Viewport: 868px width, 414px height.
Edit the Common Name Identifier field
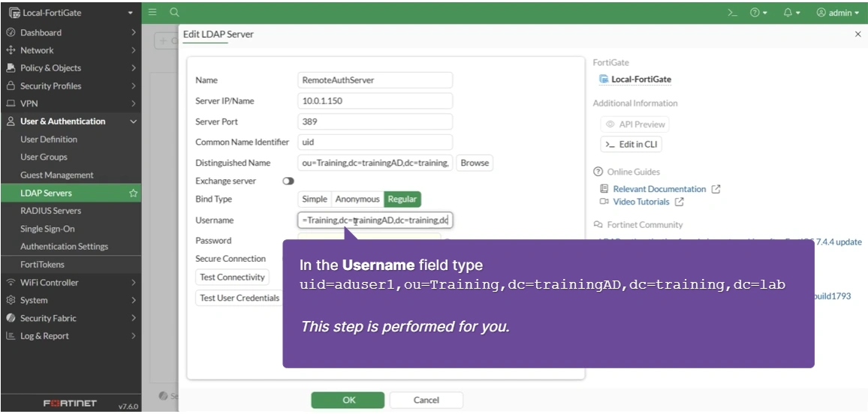(375, 142)
